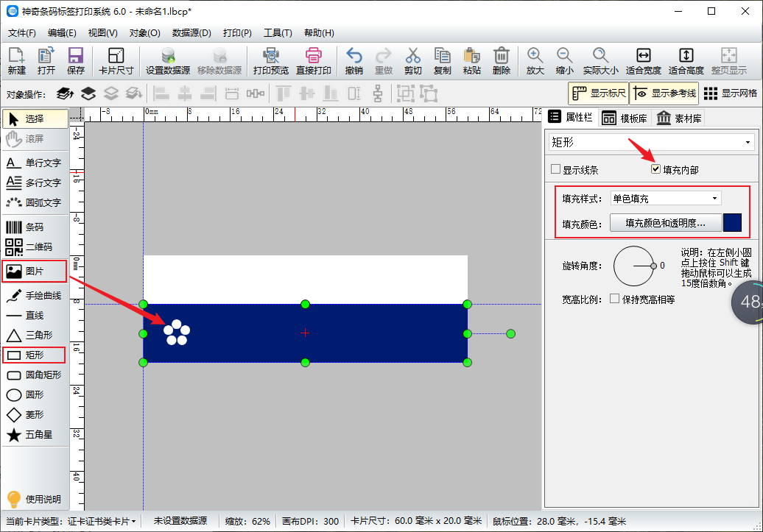Click the 直接打印 direct print icon
Screen dimensions: 763x532
[x=314, y=61]
